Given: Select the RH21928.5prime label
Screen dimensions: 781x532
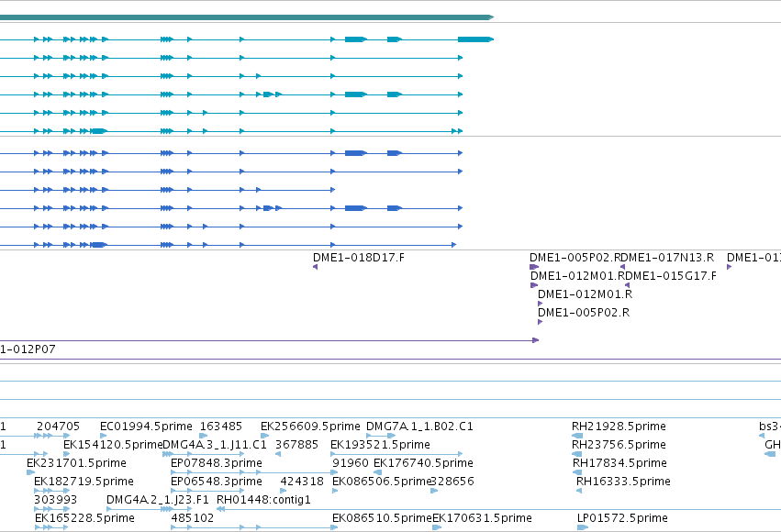Looking at the screenshot, I should (x=619, y=427).
